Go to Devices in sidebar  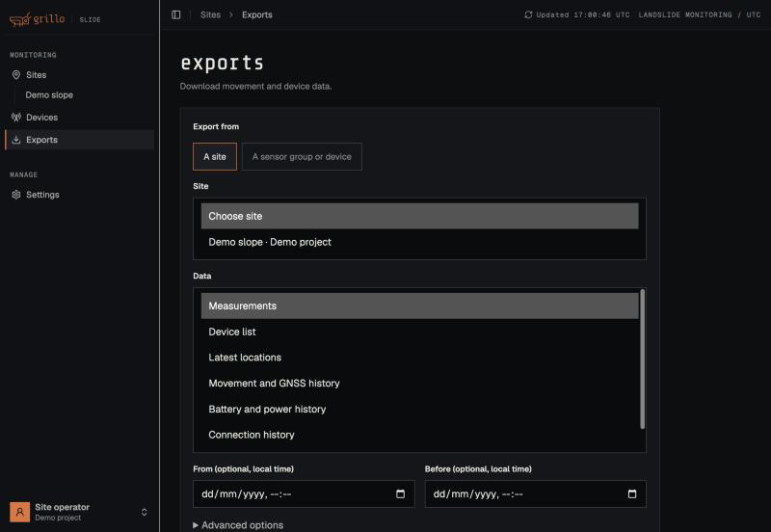(x=80, y=117)
